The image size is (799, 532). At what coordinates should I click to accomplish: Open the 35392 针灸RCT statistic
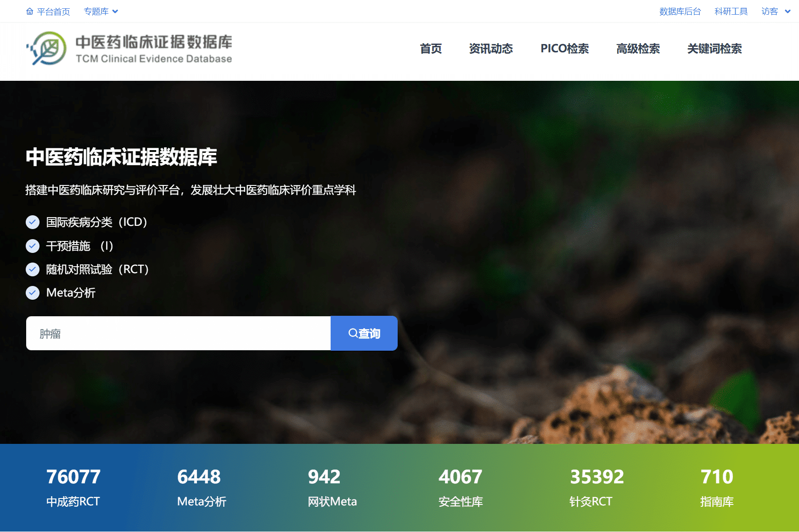click(596, 487)
